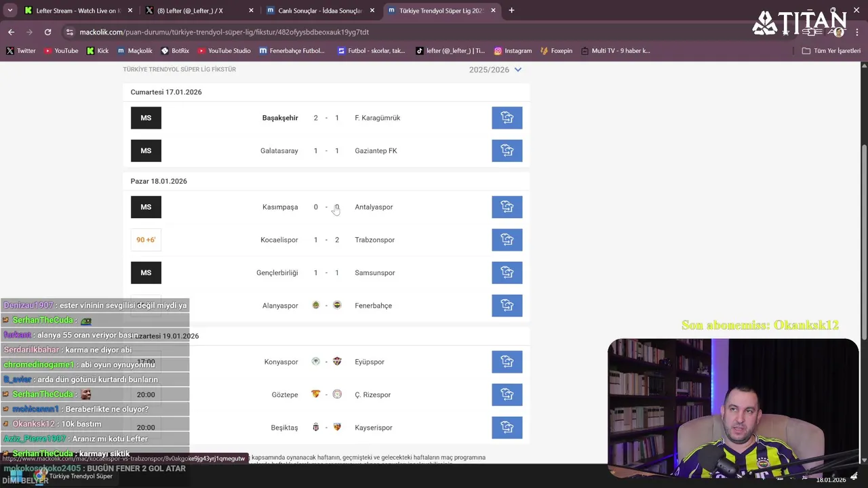Open Galatasaray team link
This screenshot has width=868, height=488.
(x=279, y=150)
